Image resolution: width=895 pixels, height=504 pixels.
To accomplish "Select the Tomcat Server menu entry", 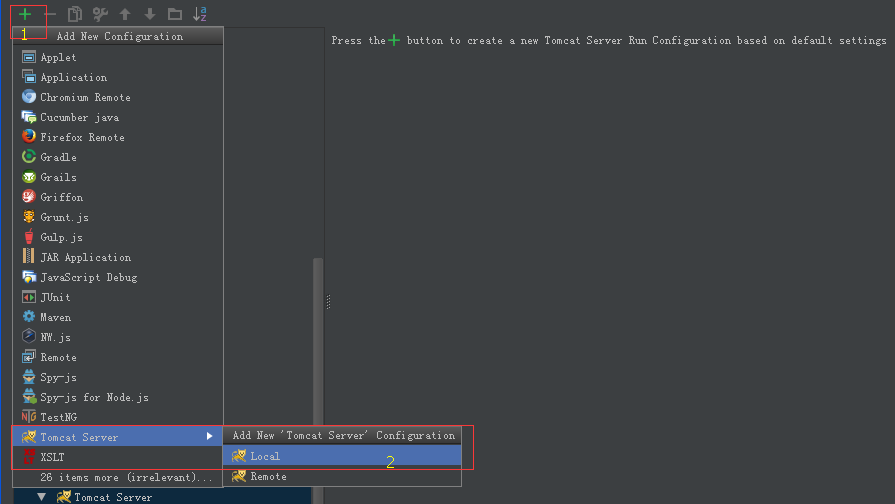I will [x=118, y=437].
